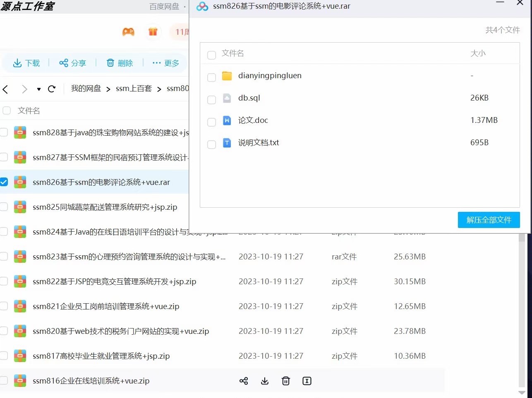
Task: Check the db.sql checkbox in the archive dialog
Action: pos(211,100)
